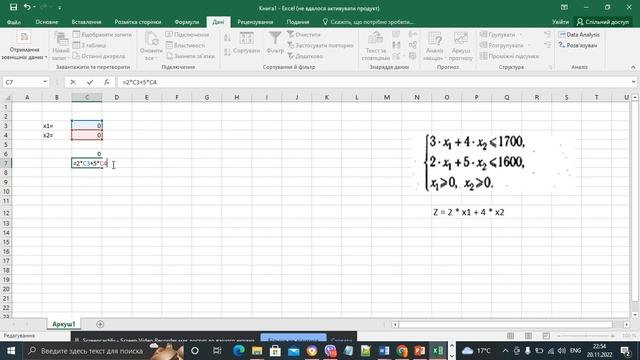Switch to Page Layout view icon in status bar

[528, 336]
